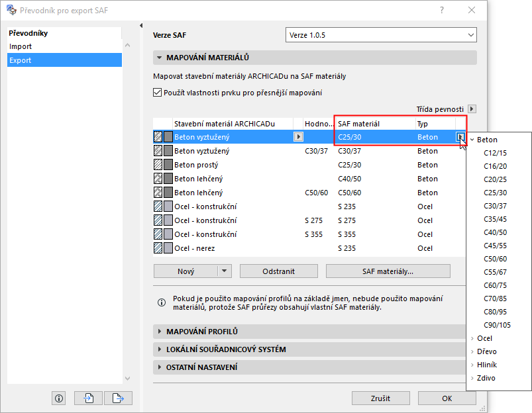Click the help question mark icon
This screenshot has width=532, height=413.
click(441, 10)
